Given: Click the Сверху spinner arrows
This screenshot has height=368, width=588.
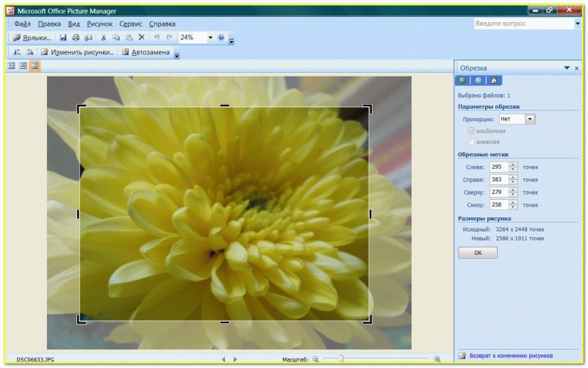Looking at the screenshot, I should click(512, 192).
